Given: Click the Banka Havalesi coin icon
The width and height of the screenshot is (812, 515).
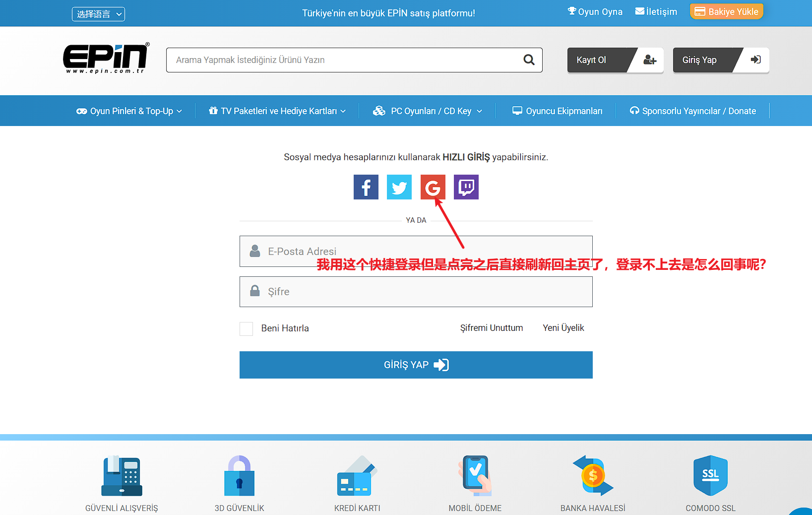Looking at the screenshot, I should pos(593,476).
